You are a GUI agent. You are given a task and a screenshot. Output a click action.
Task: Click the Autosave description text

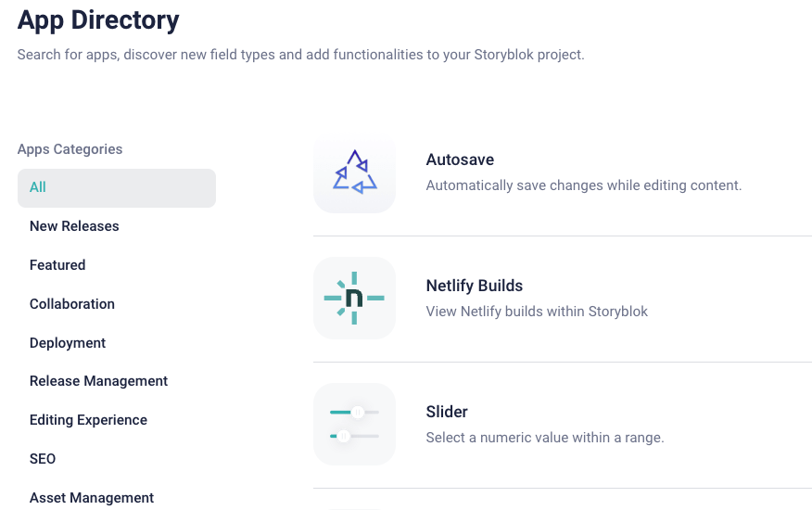[x=584, y=185]
